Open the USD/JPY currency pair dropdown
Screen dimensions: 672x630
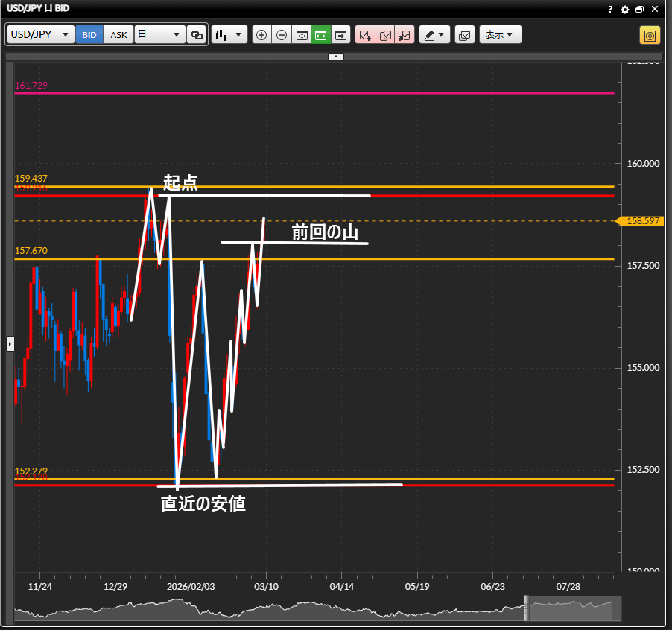tap(41, 35)
